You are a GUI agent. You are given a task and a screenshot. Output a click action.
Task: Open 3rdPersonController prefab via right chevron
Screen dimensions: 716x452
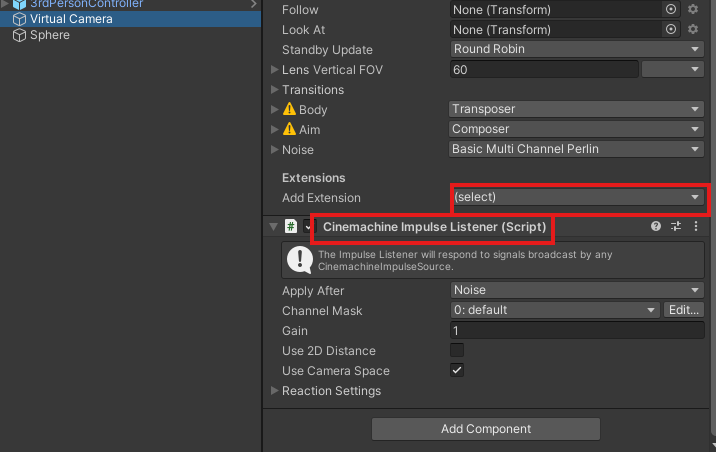[x=254, y=4]
